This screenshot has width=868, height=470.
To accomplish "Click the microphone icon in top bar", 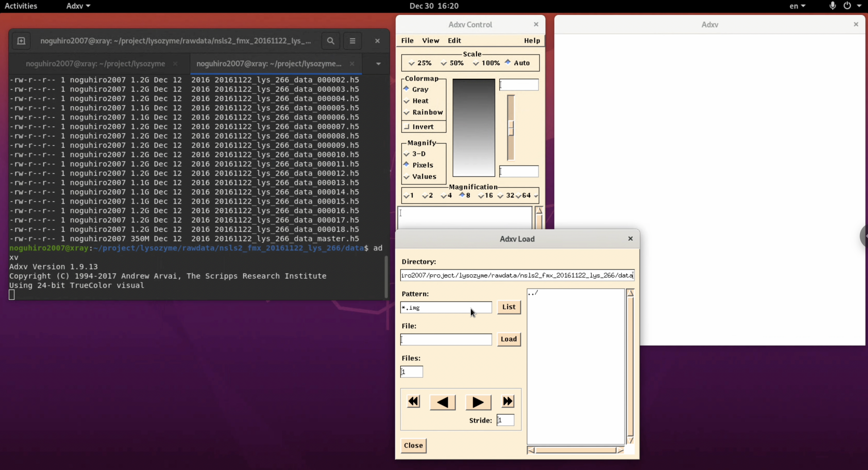I will [832, 6].
